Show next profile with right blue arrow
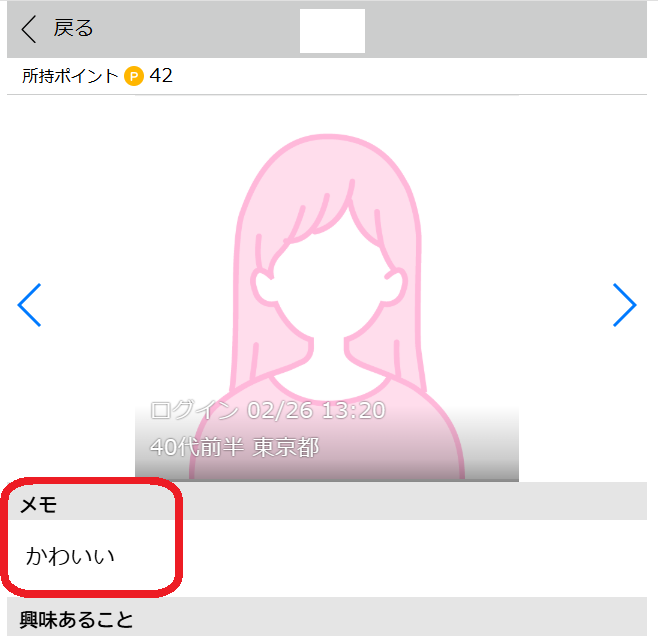 coord(624,305)
